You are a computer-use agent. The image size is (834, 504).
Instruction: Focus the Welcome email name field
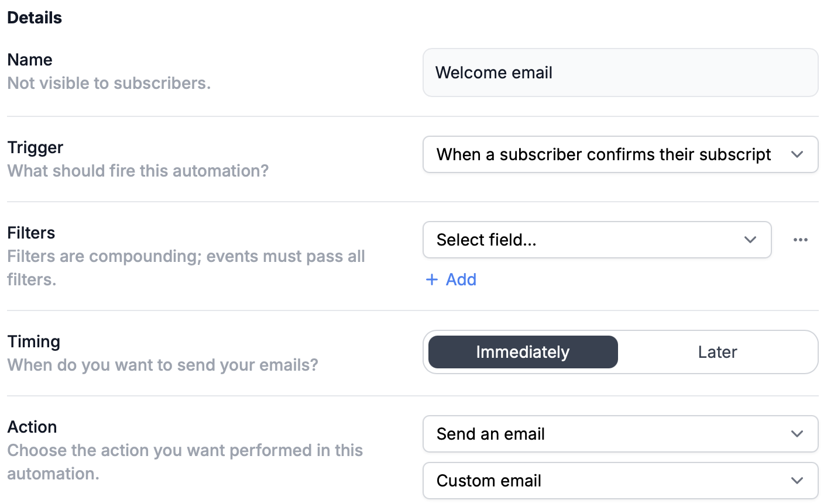click(620, 73)
